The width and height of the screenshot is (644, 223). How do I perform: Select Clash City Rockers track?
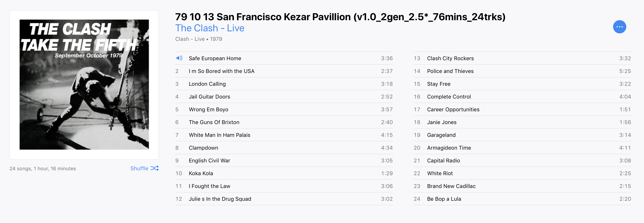522,58
